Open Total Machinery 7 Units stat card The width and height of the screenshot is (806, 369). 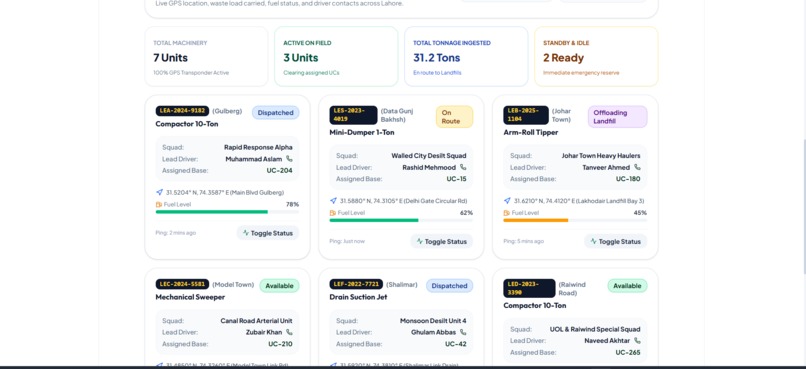(206, 57)
